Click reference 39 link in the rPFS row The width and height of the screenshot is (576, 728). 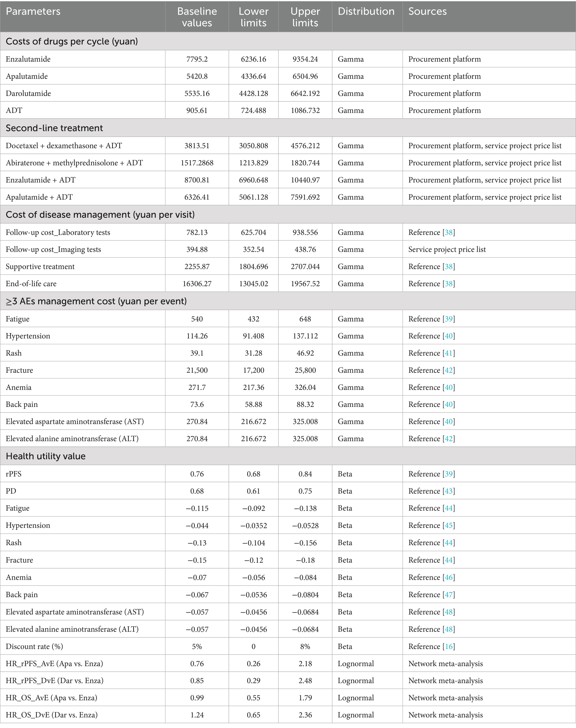coord(449,474)
